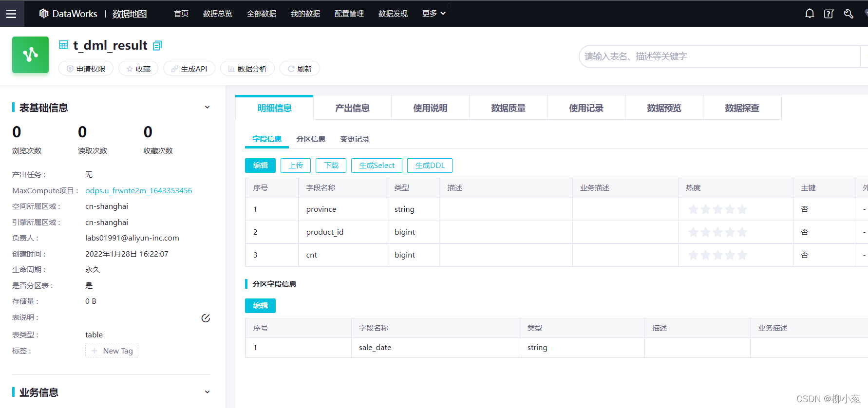Switch to the 数据质量 tab
Viewport: 868px width, 408px height.
coord(508,108)
